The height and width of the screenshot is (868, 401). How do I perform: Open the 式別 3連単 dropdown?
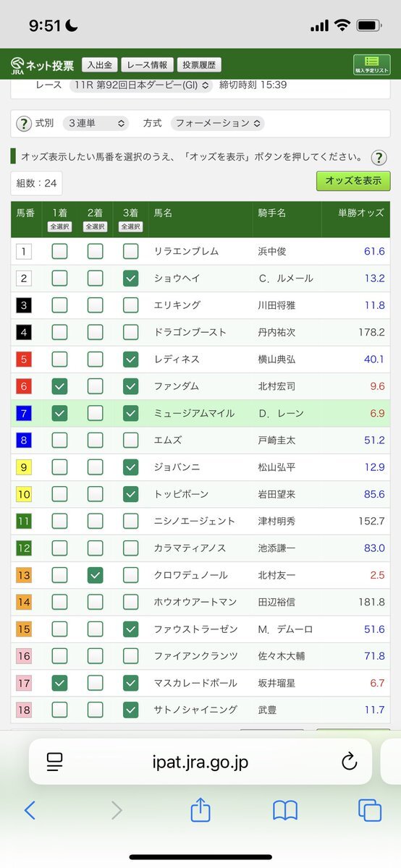pos(96,123)
